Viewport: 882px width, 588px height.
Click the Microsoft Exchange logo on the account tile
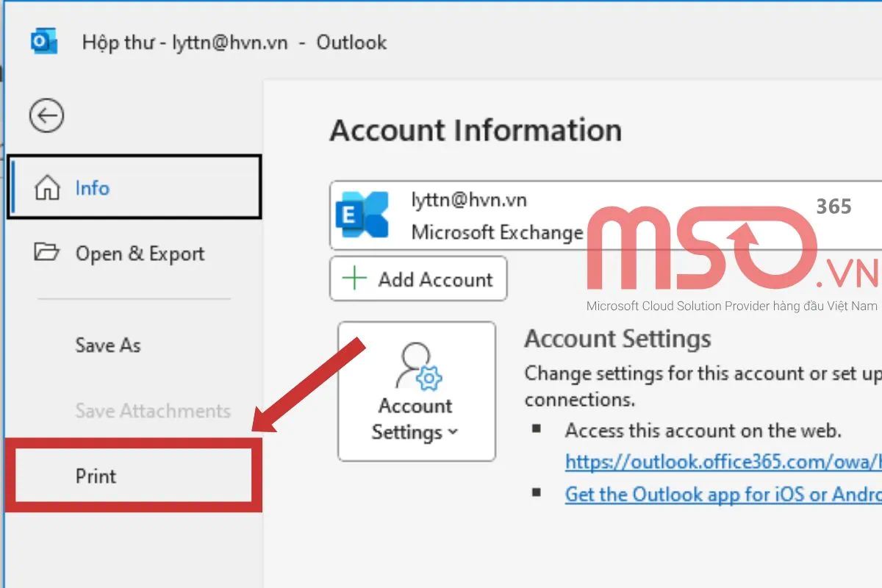point(361,215)
